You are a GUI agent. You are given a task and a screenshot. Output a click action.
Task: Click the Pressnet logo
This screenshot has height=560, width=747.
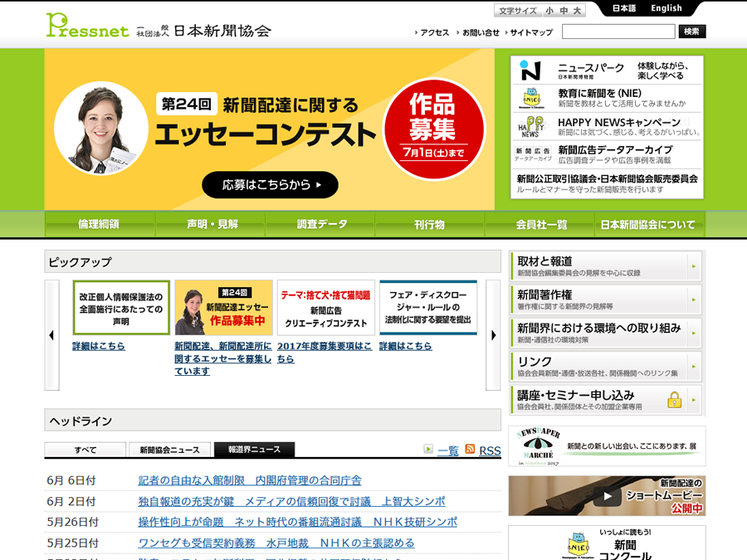tap(88, 25)
